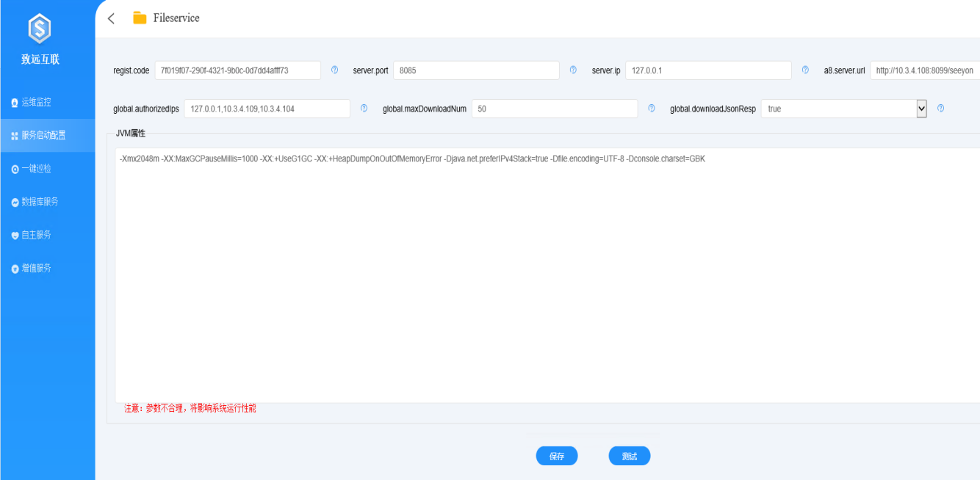This screenshot has height=480, width=980.
Task: Click the regist.code label
Action: [131, 70]
